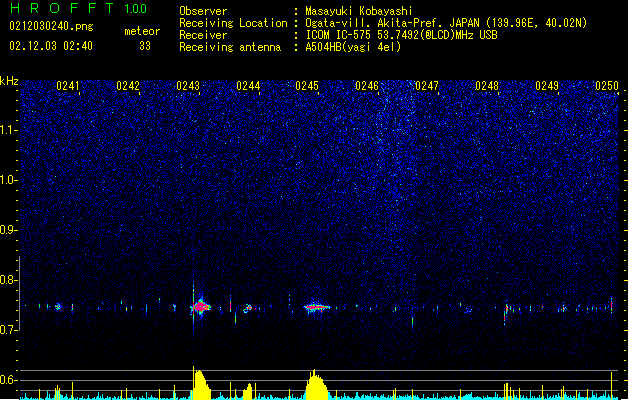Image resolution: width=629 pixels, height=400 pixels.
Task: Click the 0.7 kHz axis label
Action: coord(9,330)
